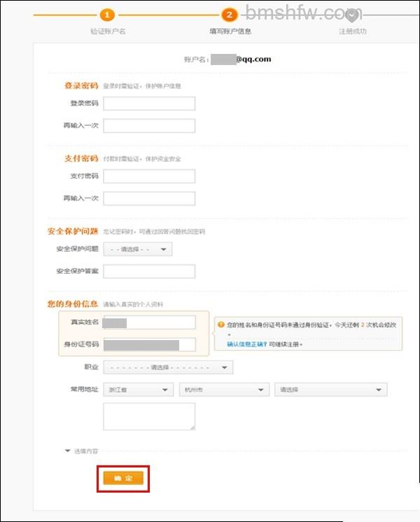Screen dimensions: 420x522
Task: Focus the login password 再输入一次 field
Action: (x=149, y=126)
